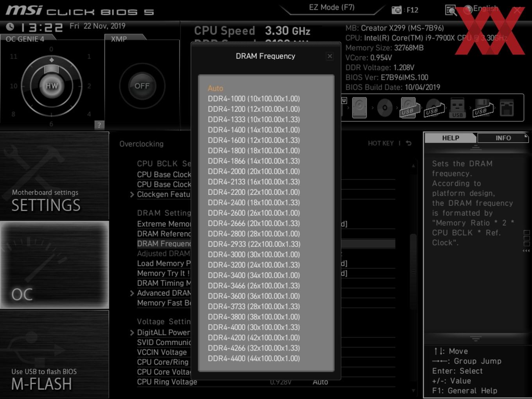This screenshot has height=399, width=532.
Task: Expand Clockgen Features submenu
Action: click(x=132, y=195)
